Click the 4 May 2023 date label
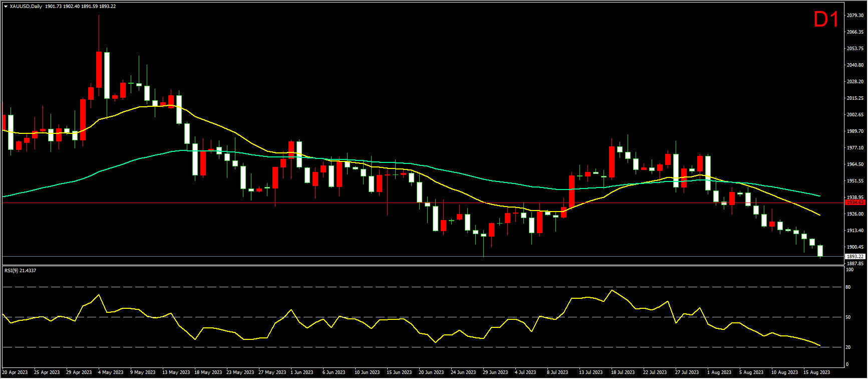Image resolution: width=868 pixels, height=379 pixels. [x=111, y=372]
